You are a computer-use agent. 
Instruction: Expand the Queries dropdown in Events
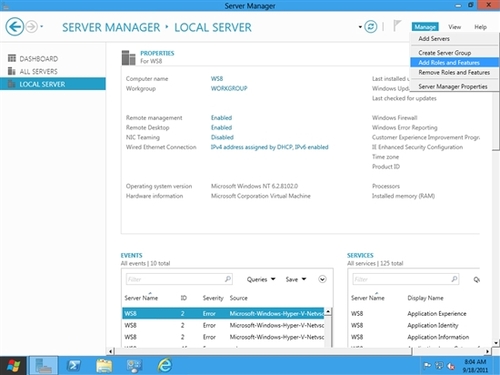pos(261,279)
